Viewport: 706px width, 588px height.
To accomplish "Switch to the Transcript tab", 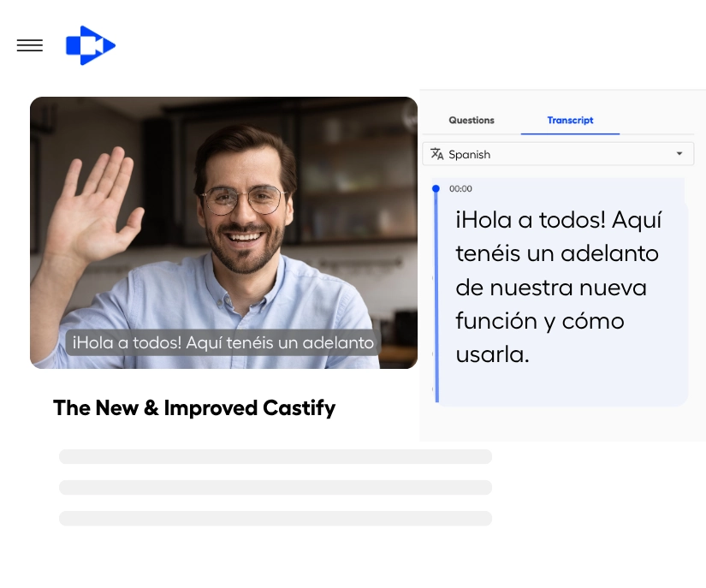I will [570, 120].
